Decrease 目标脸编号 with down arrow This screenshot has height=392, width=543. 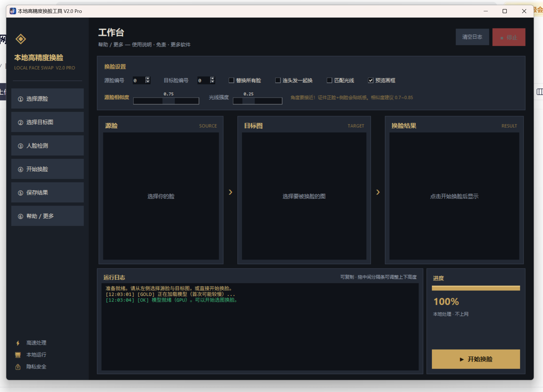tap(212, 82)
